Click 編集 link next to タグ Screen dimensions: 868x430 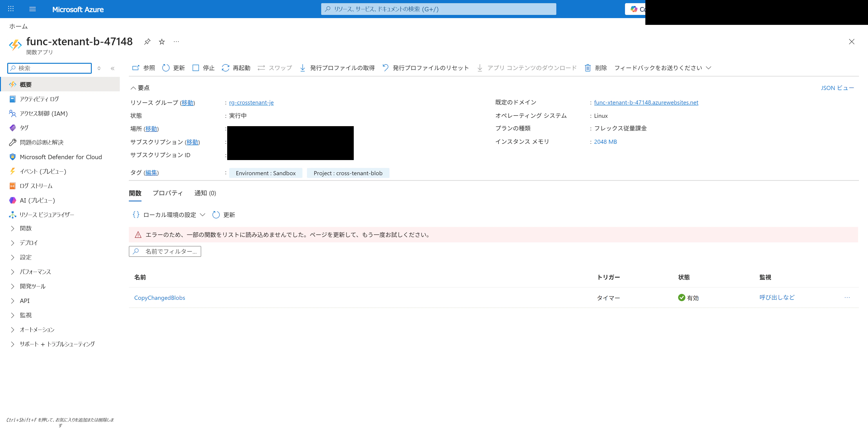click(151, 172)
